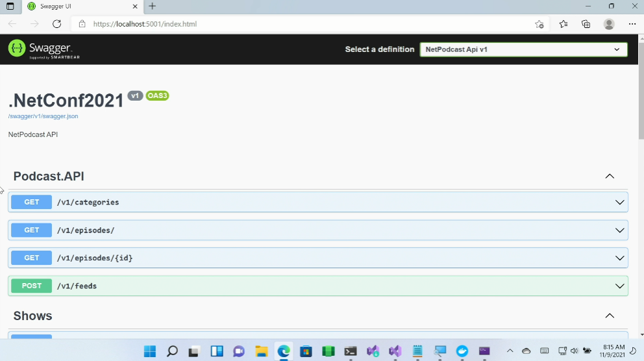644x361 pixels.
Task: Open File Explorer from taskbar
Action: (x=261, y=351)
